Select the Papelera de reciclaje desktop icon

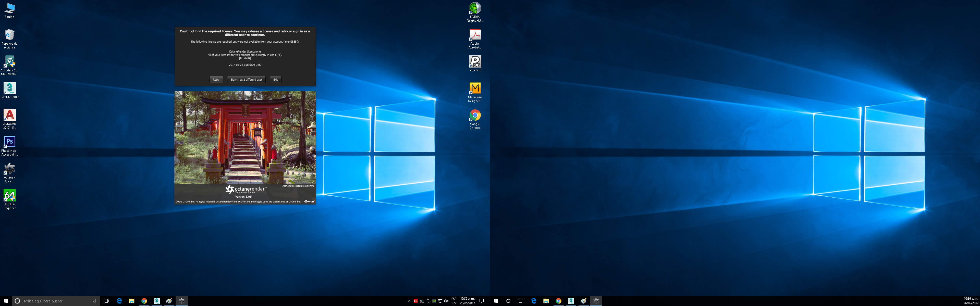click(x=9, y=35)
